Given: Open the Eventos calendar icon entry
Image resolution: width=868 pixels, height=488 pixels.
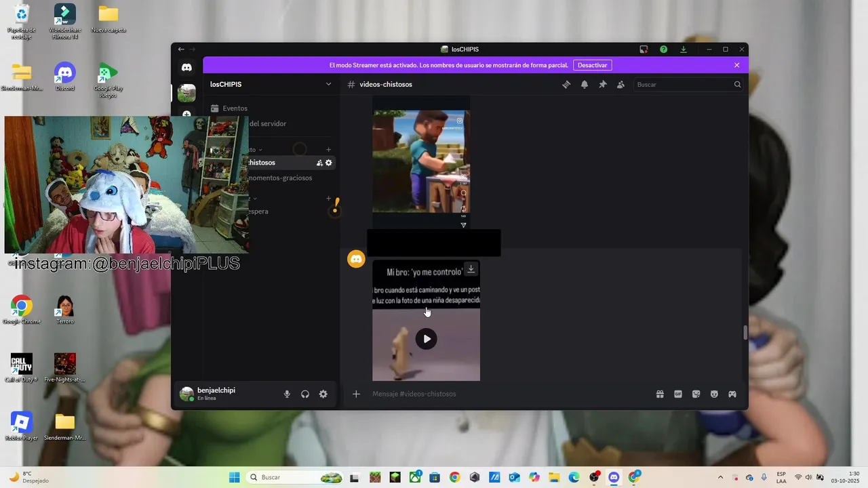Looking at the screenshot, I should [x=215, y=108].
